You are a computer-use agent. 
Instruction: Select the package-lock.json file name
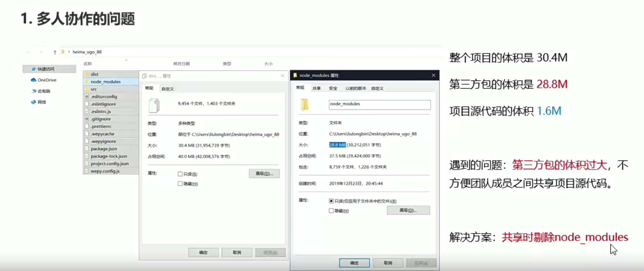click(x=109, y=156)
